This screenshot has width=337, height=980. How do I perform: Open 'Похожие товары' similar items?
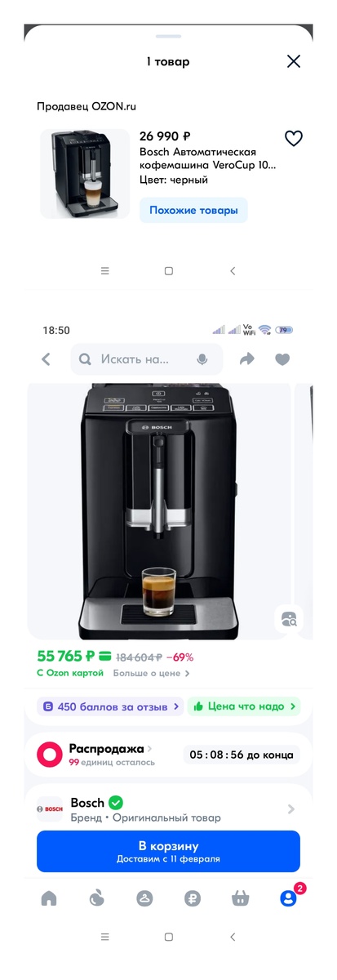(x=193, y=210)
